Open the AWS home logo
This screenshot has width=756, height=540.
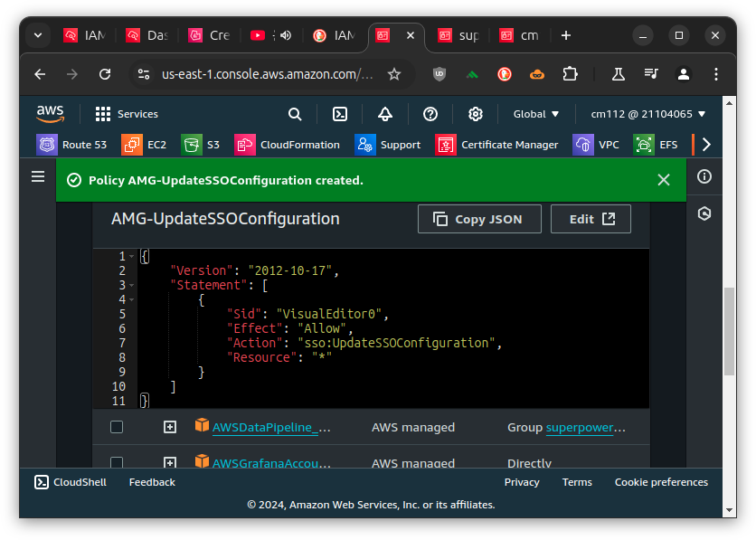[x=50, y=114]
